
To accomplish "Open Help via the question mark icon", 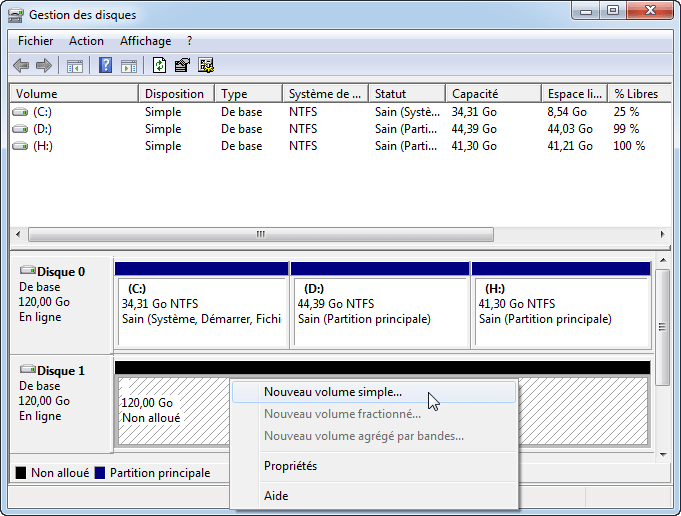I will pyautogui.click(x=106, y=66).
